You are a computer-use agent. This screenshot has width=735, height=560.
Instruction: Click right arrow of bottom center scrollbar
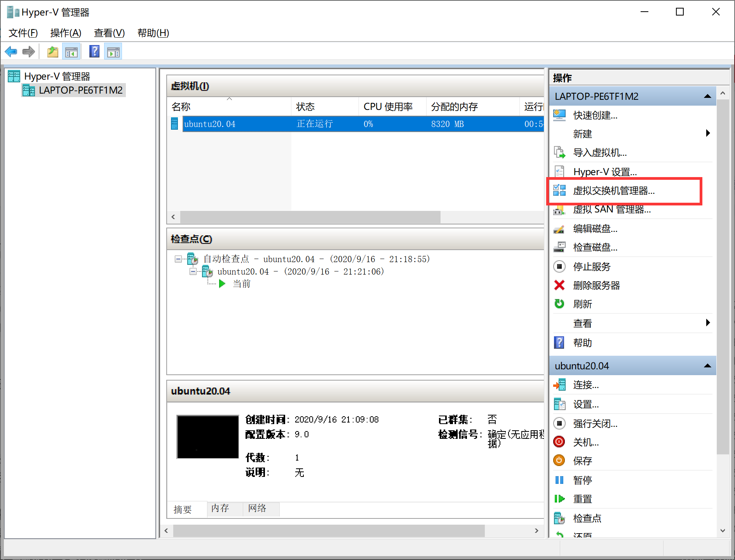point(536,531)
